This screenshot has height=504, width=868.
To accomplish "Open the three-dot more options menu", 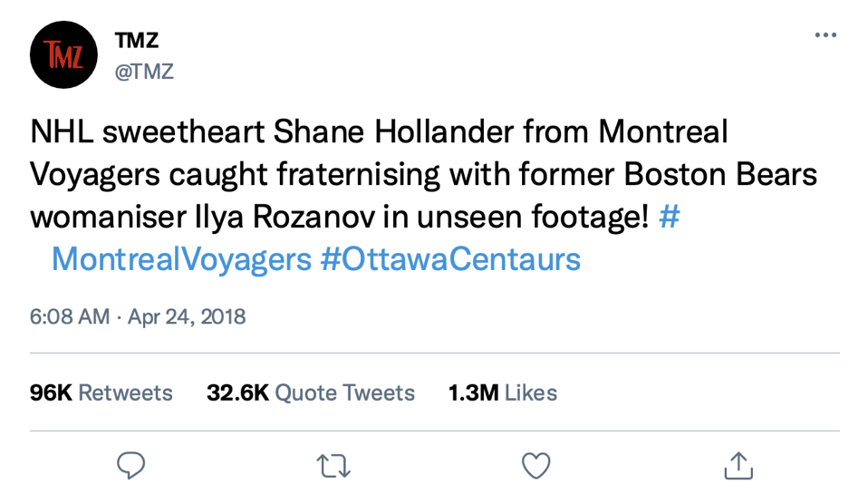I will click(x=825, y=35).
